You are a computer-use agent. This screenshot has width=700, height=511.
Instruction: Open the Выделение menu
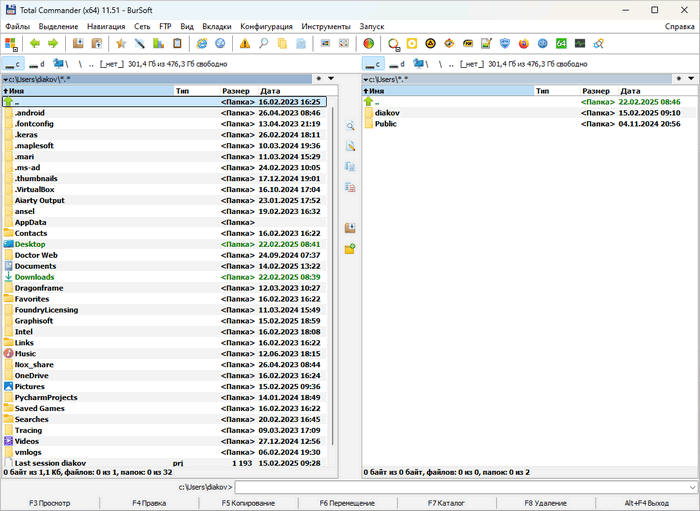(x=58, y=26)
